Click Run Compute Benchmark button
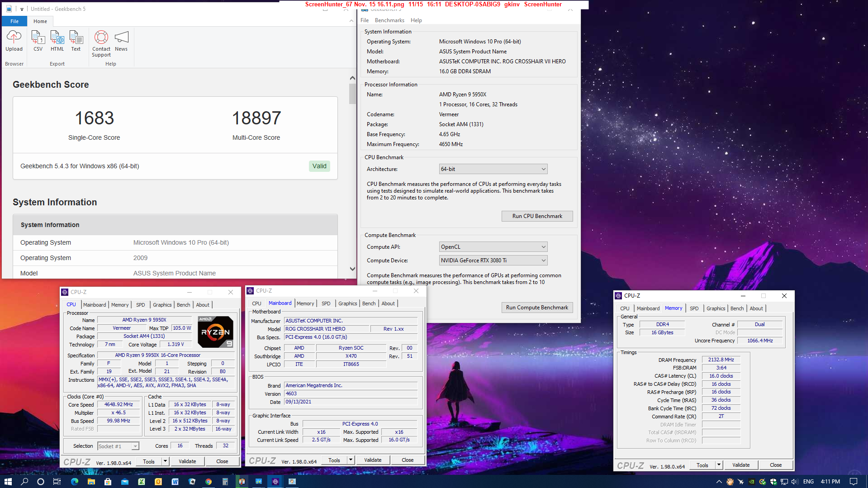Image resolution: width=868 pixels, height=488 pixels. click(537, 308)
